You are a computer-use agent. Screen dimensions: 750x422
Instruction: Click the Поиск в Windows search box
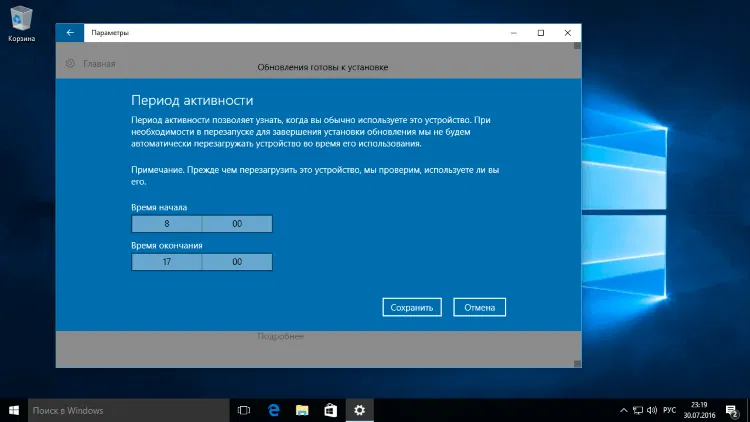pyautogui.click(x=129, y=410)
